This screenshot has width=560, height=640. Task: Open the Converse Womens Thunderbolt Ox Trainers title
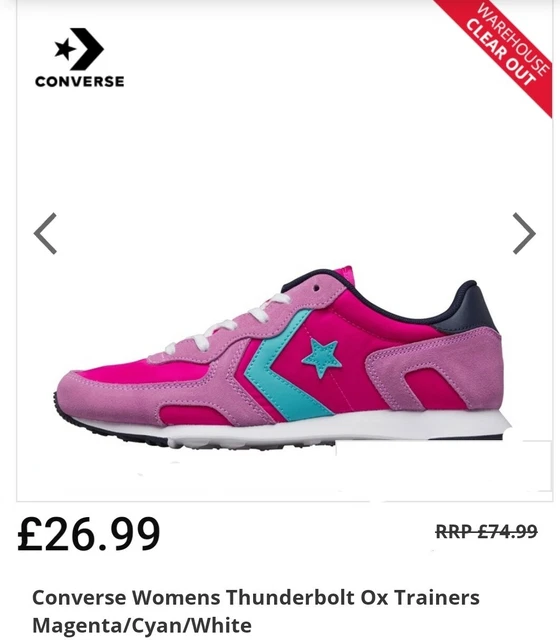[256, 598]
